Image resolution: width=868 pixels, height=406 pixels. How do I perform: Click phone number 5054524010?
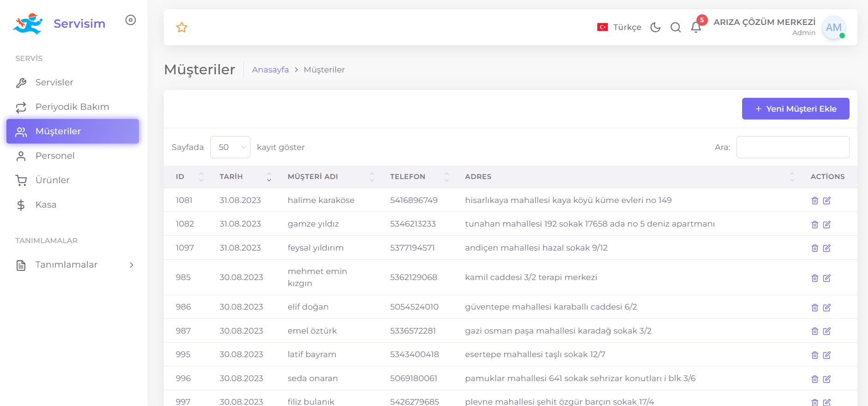pos(414,307)
